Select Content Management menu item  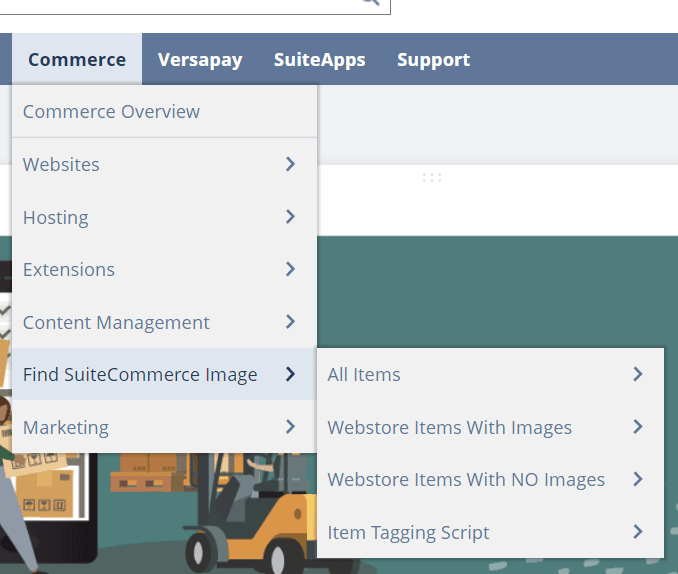coord(164,322)
